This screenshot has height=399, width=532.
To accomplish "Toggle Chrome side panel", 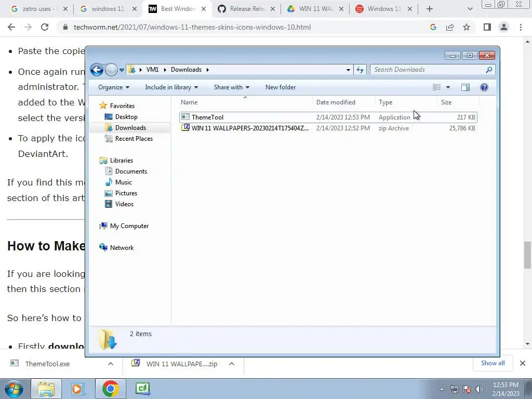I will (487, 27).
